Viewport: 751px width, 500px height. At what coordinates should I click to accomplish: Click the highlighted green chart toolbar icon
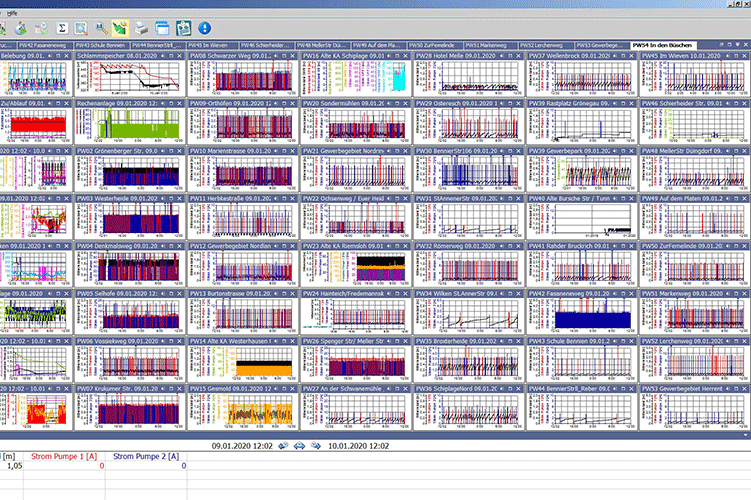(121, 27)
